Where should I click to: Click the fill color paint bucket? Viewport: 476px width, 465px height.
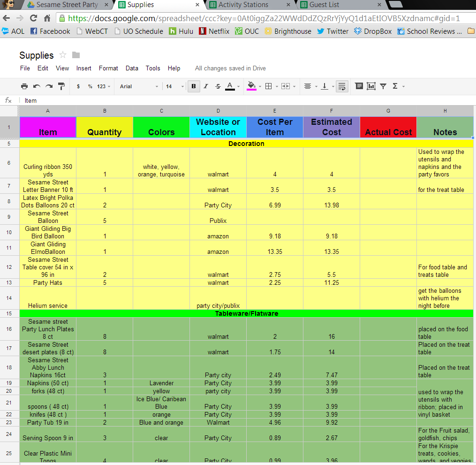[x=251, y=86]
